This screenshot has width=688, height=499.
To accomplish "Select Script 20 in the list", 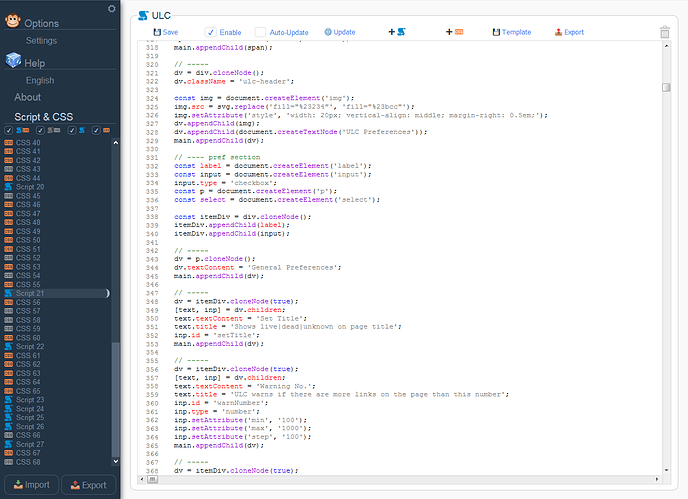I will pyautogui.click(x=29, y=186).
